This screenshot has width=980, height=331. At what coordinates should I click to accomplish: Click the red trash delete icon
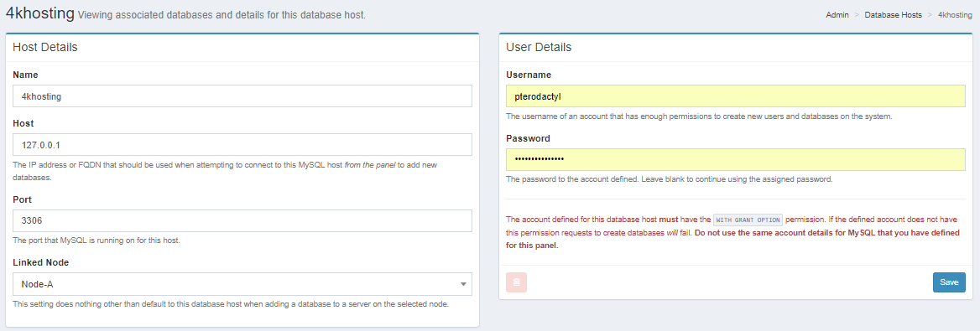coord(516,282)
